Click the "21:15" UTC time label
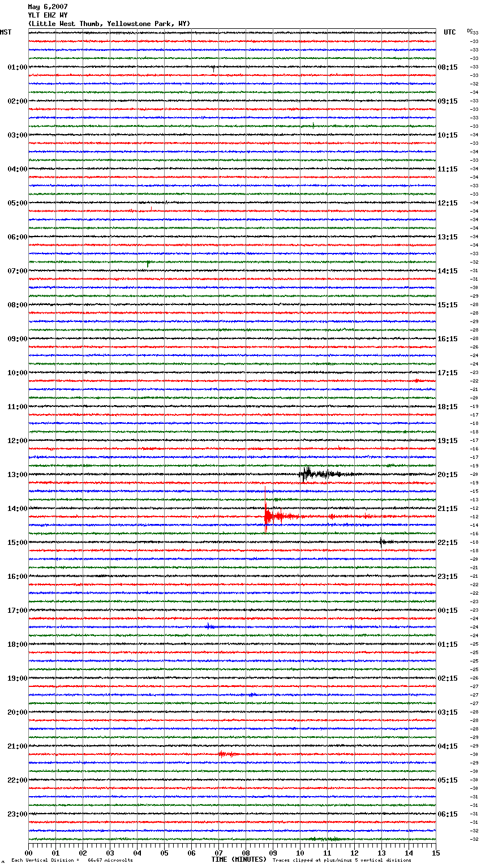 point(448,509)
